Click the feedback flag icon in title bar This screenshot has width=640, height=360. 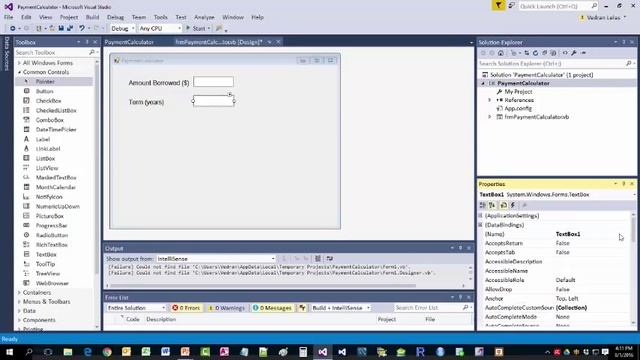[498, 5]
